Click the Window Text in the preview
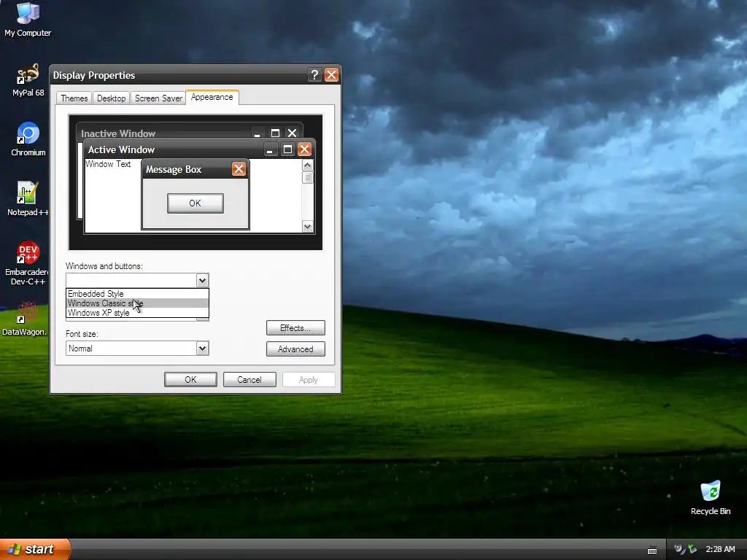The height and width of the screenshot is (560, 747). tap(108, 164)
